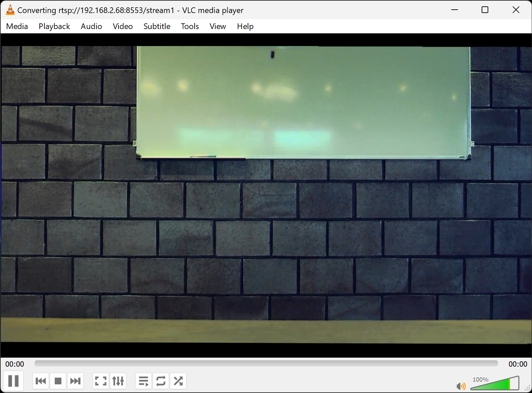Image resolution: width=532 pixels, height=393 pixels.
Task: Click the volume slider at 100%
Action: [509, 384]
